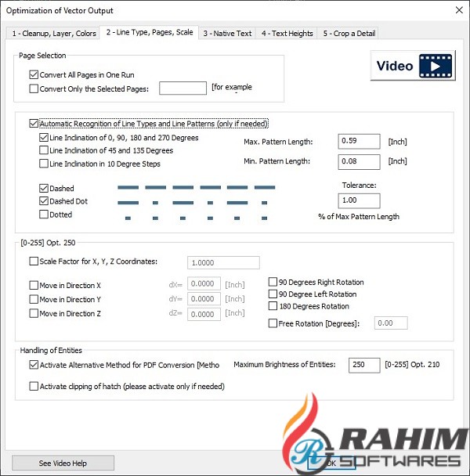Screen dimensions: 470x476
Task: Close the Optimization of Vector Output dialog
Action: click(x=459, y=10)
